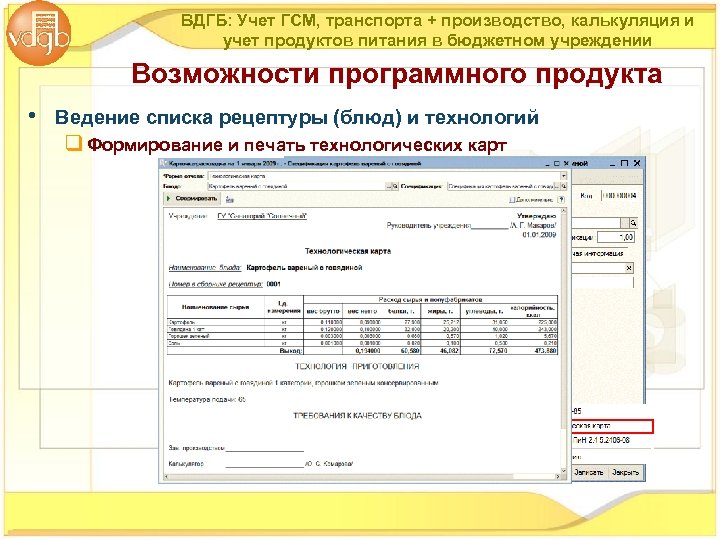This screenshot has width=720, height=540.
Task: Open report settings icon beside Сформировать
Action: (230, 199)
